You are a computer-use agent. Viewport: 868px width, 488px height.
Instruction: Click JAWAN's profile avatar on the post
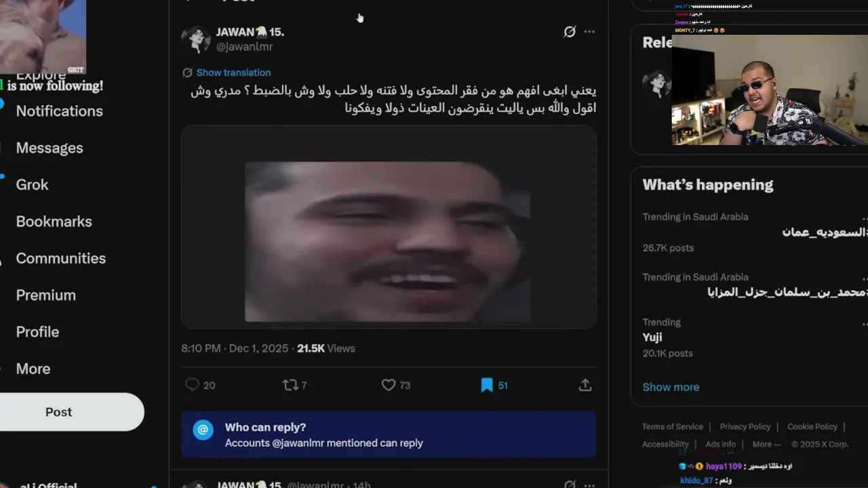point(196,39)
